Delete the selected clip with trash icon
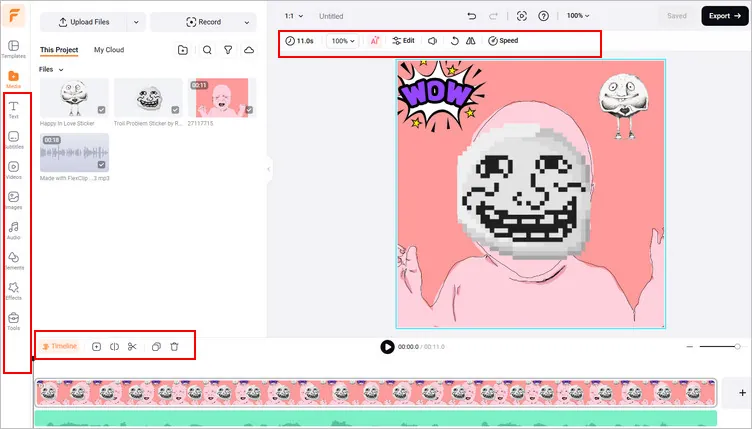752x429 pixels. pyautogui.click(x=175, y=347)
